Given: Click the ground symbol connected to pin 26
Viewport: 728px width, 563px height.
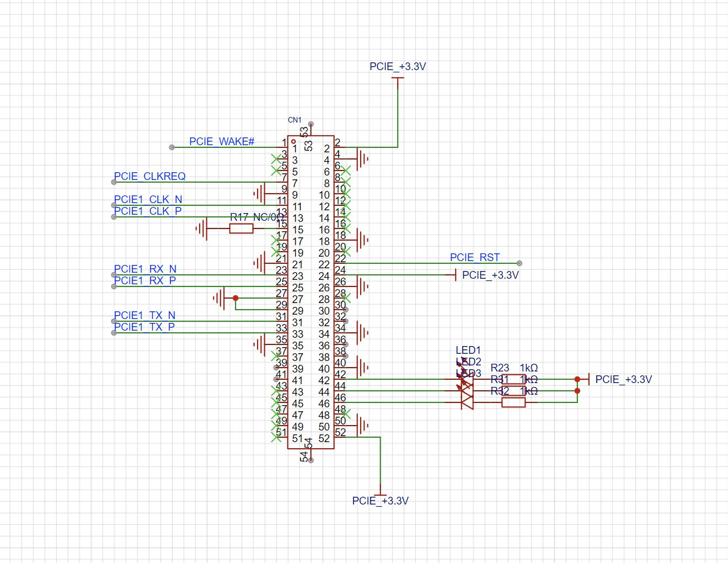Looking at the screenshot, I should tap(362, 286).
